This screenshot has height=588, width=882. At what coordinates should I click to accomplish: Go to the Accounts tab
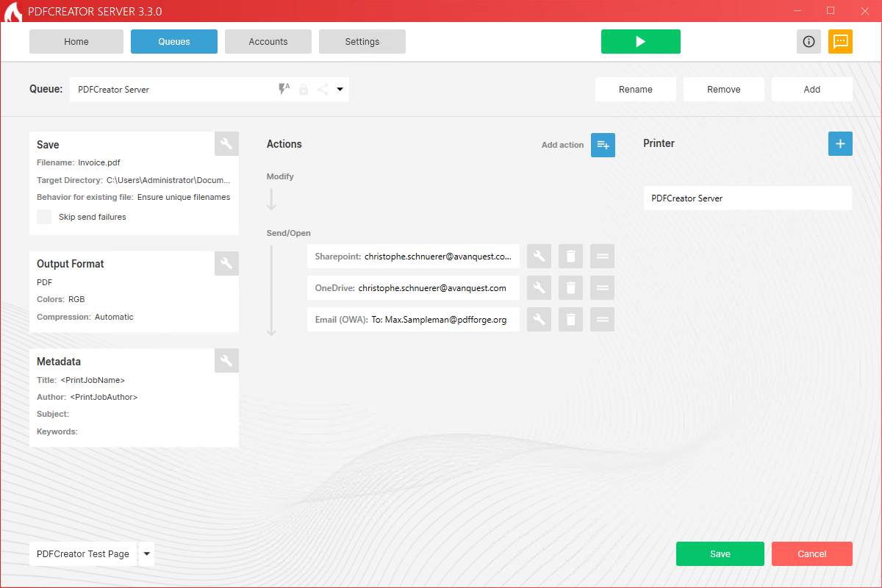tap(268, 42)
